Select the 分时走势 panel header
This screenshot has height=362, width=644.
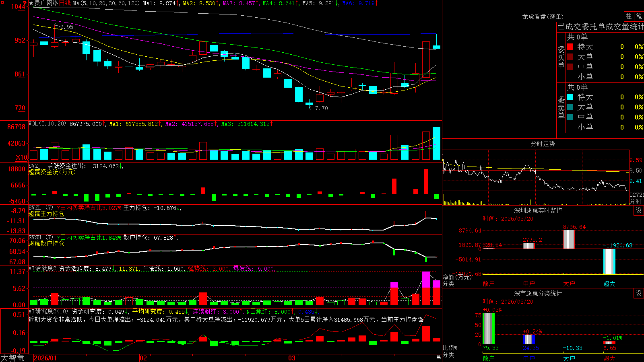543,144
